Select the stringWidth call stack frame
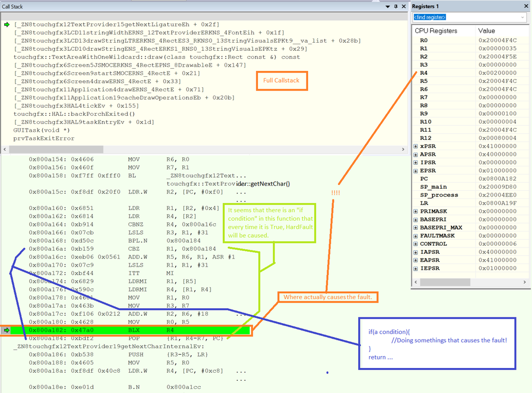 tap(149, 33)
